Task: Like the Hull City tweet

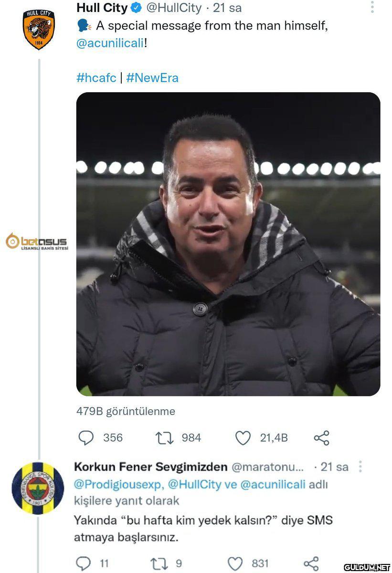Action: pyautogui.click(x=243, y=437)
